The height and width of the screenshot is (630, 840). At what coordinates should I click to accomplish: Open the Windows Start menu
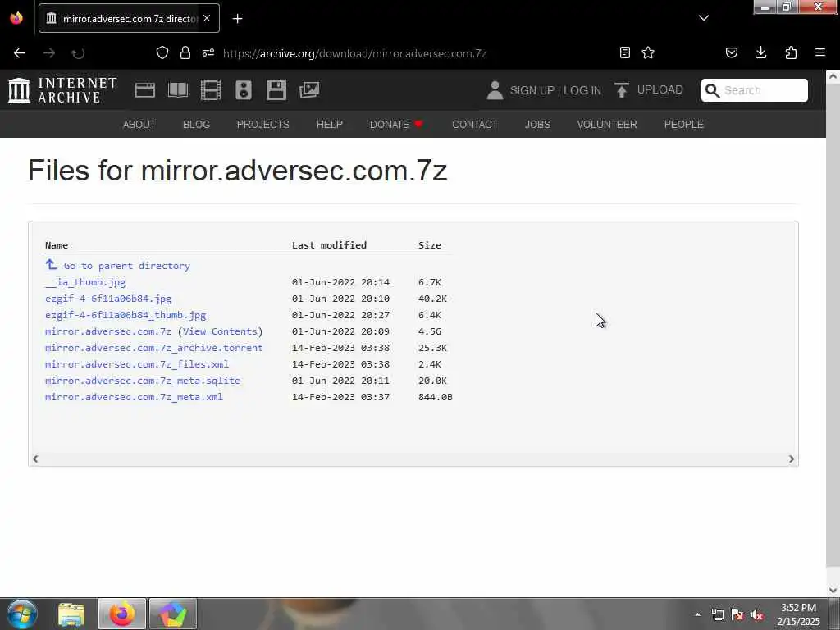click(22, 614)
